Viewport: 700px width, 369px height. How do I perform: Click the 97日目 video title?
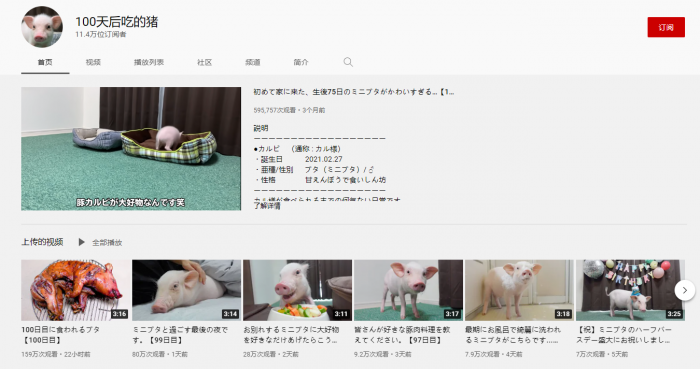click(x=402, y=335)
